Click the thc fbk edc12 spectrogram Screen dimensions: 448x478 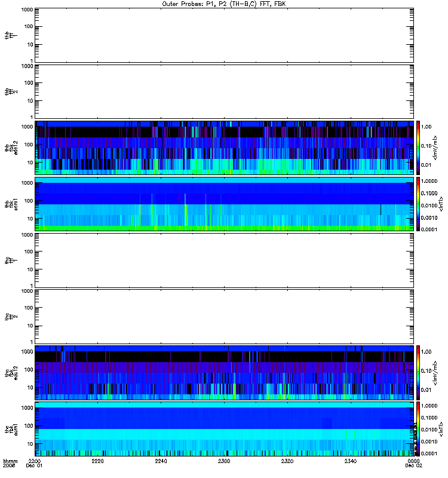tap(224, 373)
